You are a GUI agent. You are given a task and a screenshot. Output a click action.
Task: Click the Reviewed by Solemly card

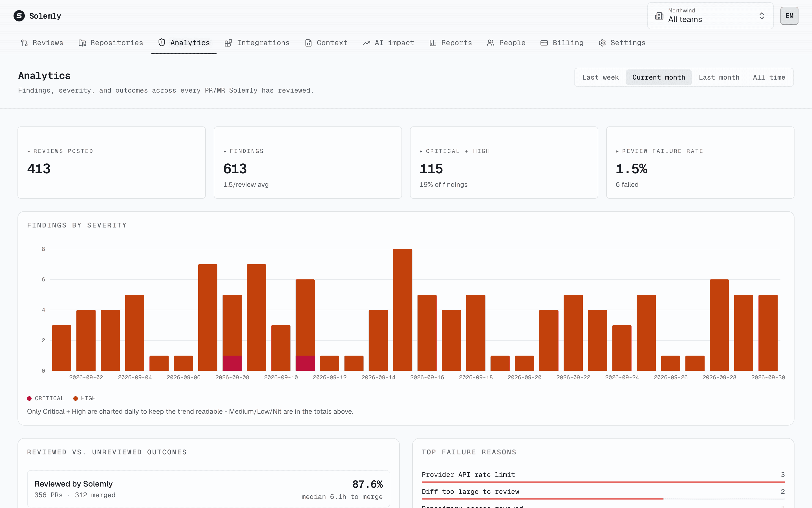[x=208, y=489]
